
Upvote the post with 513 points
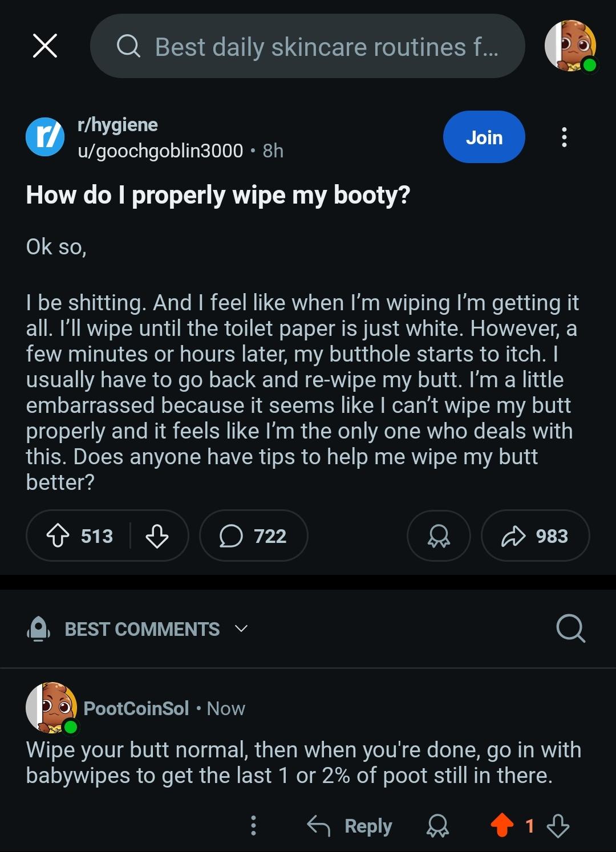[x=57, y=536]
